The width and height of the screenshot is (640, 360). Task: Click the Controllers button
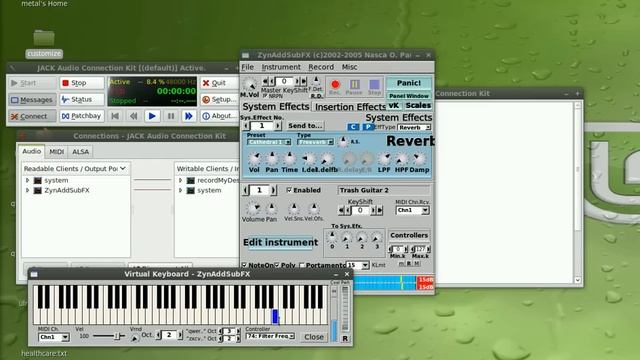click(x=409, y=235)
